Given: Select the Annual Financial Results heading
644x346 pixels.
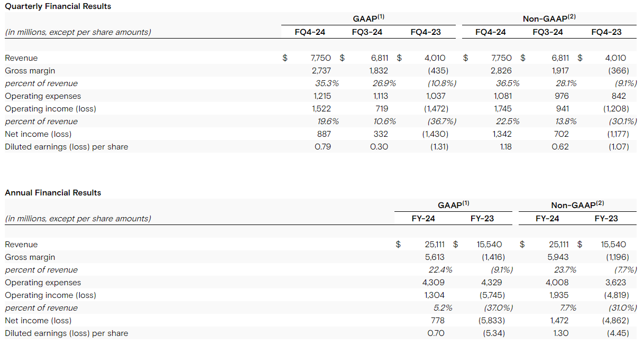Looking at the screenshot, I should [x=53, y=193].
